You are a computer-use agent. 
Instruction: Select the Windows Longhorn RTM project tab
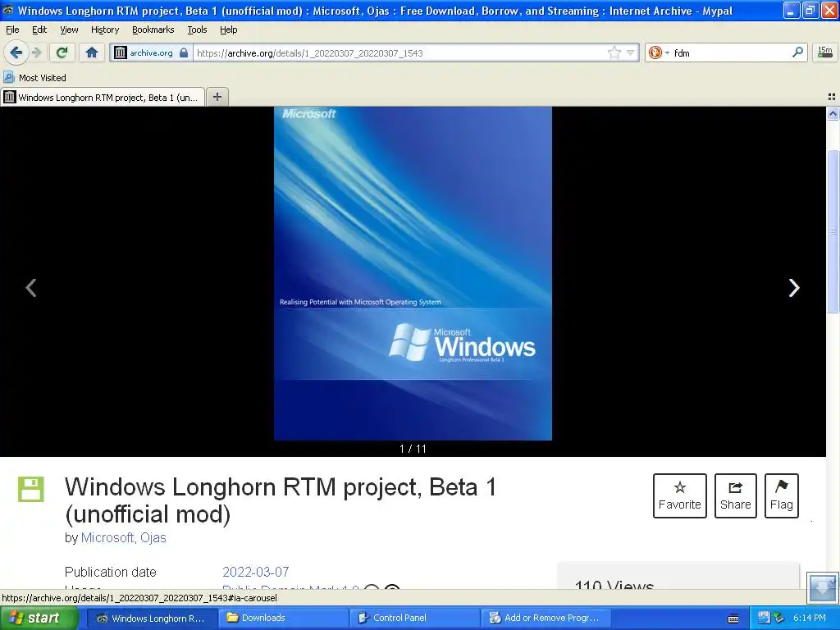click(x=103, y=97)
